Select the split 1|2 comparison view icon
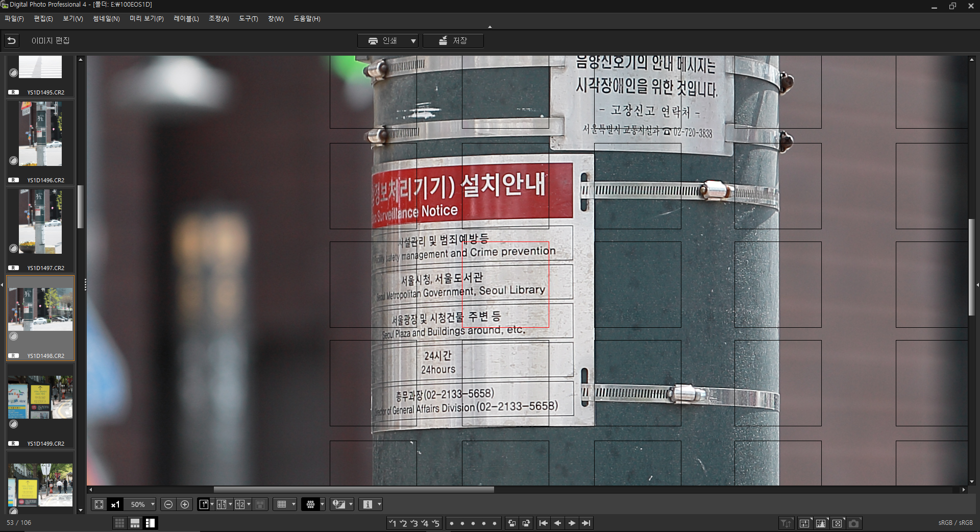Screen dimensions: 980x532 [240, 504]
